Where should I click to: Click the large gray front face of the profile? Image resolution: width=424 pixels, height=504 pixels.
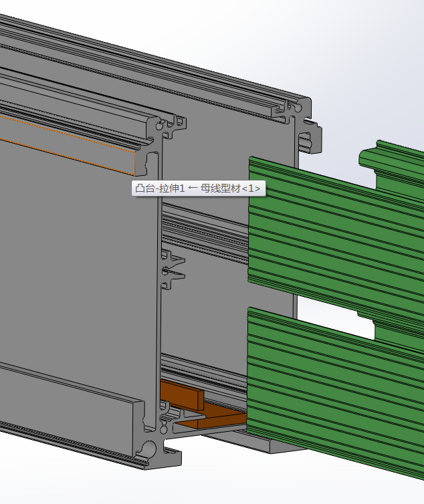[x=74, y=267]
